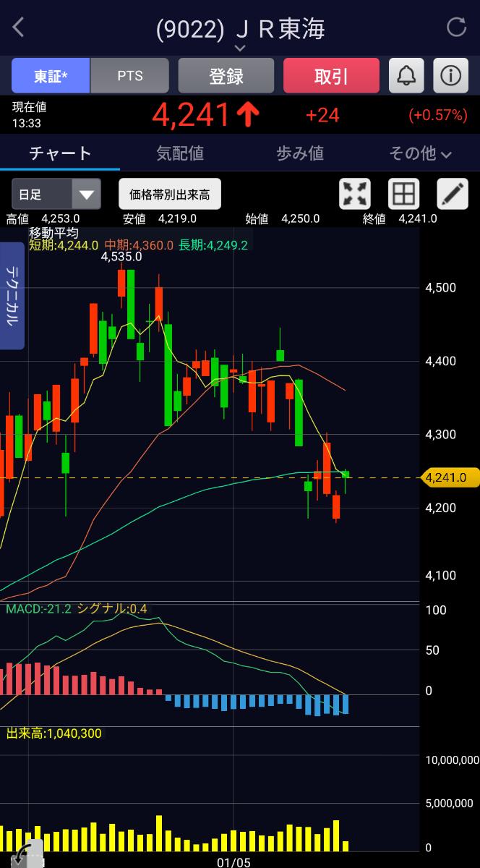Screen dimensions: 480x868
Task: Switch to multi-chart grid layout
Action: 403,194
